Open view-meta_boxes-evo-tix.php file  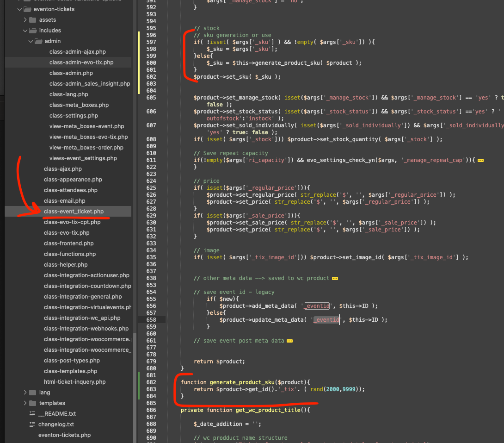coord(88,137)
